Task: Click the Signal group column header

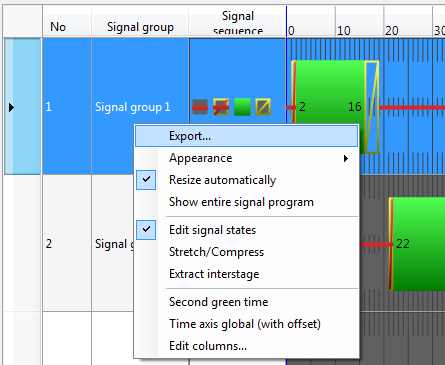Action: pyautogui.click(x=140, y=27)
